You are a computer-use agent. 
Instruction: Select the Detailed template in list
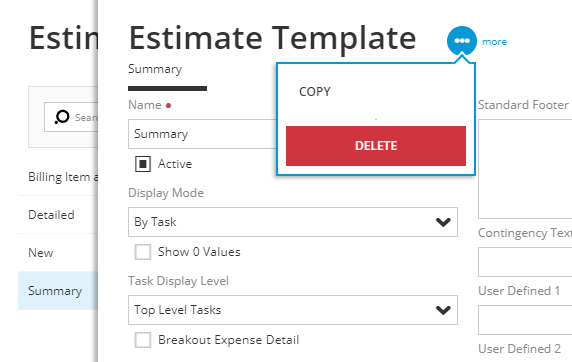click(x=58, y=215)
